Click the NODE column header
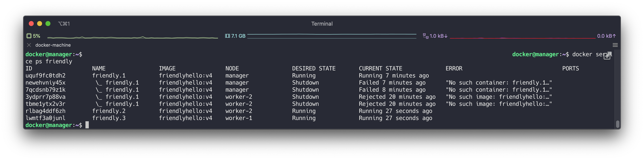The height and width of the screenshot is (160, 644). tap(232, 68)
